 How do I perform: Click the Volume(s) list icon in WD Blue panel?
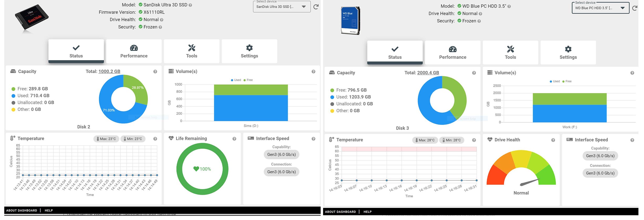coord(490,73)
